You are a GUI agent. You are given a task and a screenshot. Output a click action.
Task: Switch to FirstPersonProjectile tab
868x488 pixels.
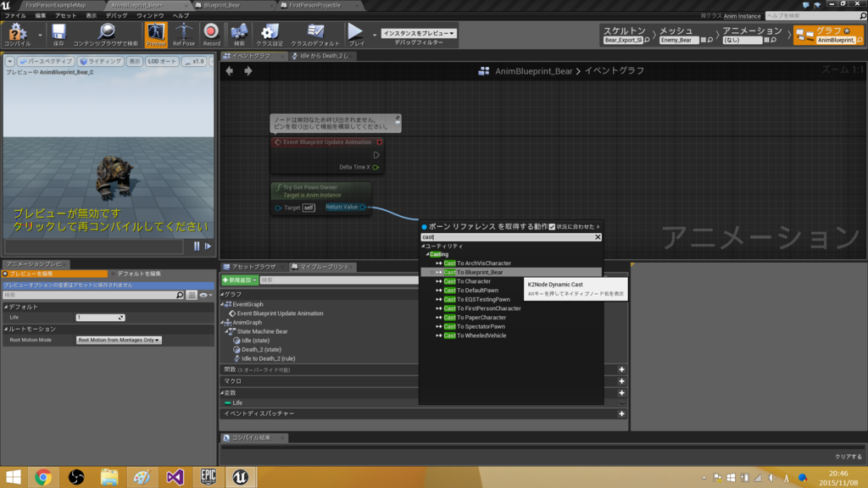(x=314, y=5)
